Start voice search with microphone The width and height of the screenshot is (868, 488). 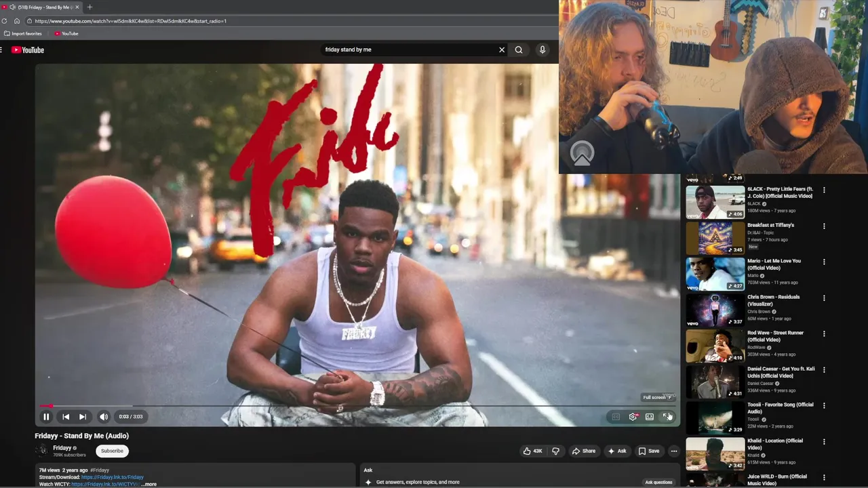pyautogui.click(x=542, y=49)
